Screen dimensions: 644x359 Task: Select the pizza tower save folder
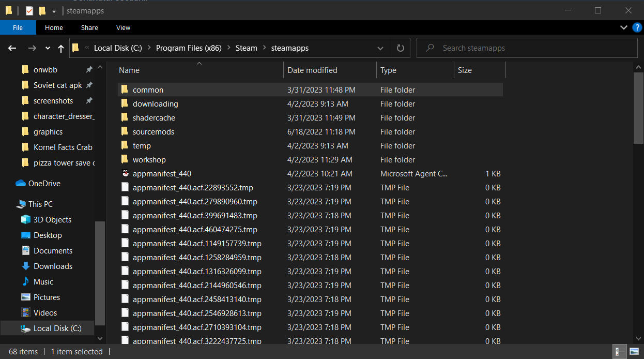click(64, 162)
